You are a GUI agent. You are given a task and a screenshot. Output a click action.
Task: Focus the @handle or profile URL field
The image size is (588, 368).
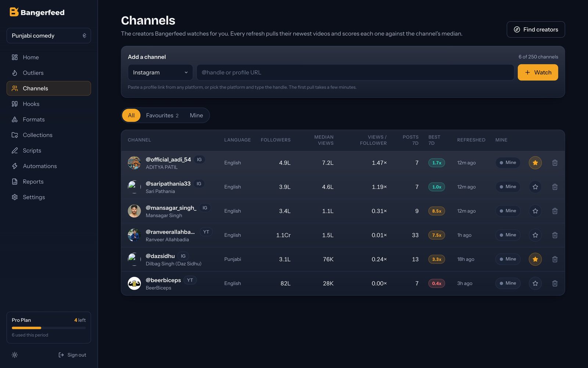pos(355,72)
